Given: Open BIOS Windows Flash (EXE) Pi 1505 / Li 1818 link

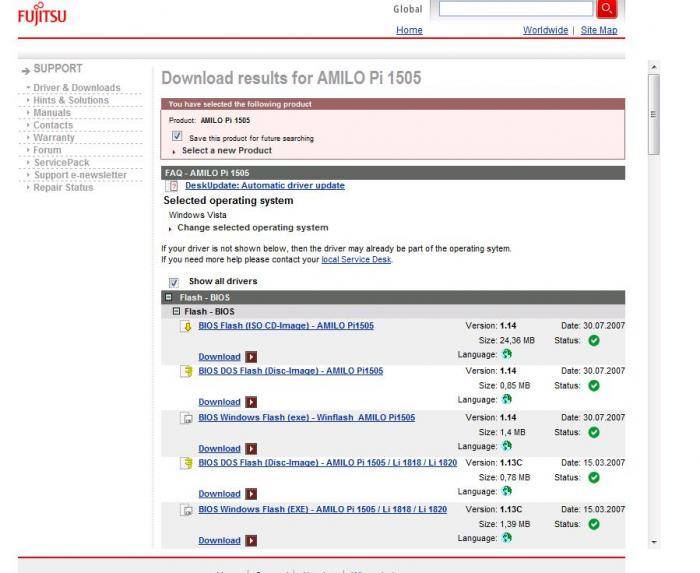Looking at the screenshot, I should tap(322, 509).
